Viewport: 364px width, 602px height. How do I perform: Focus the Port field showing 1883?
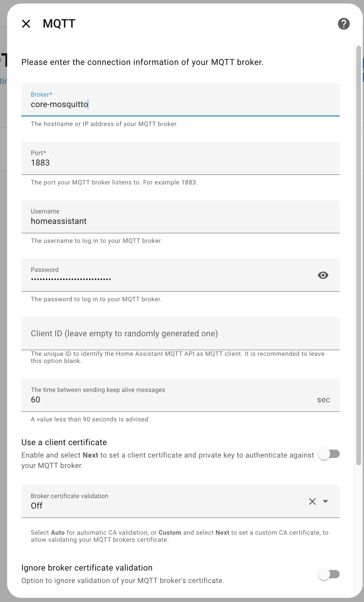point(180,163)
